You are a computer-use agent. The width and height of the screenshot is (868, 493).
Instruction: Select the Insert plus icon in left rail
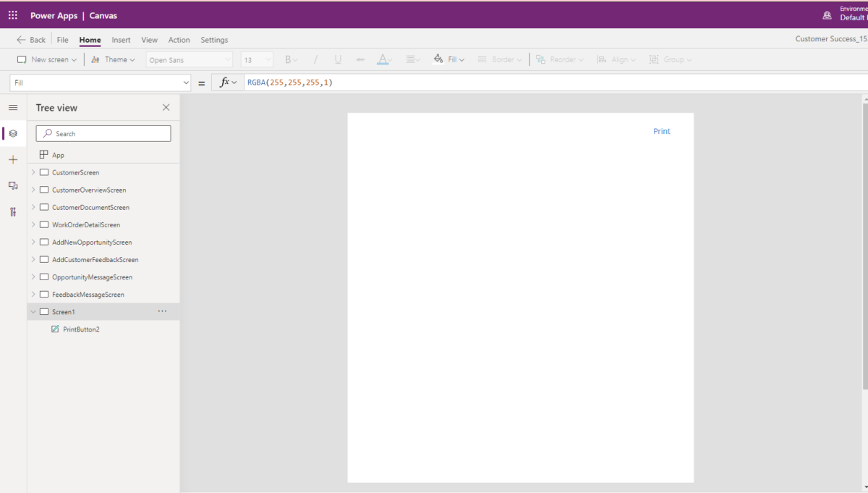pyautogui.click(x=13, y=159)
